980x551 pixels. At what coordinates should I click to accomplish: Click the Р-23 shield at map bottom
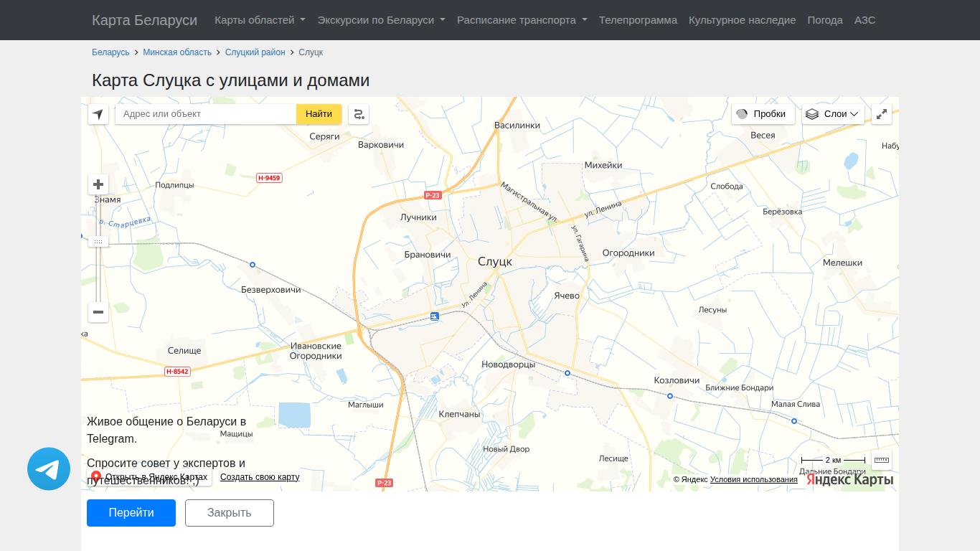pos(385,483)
